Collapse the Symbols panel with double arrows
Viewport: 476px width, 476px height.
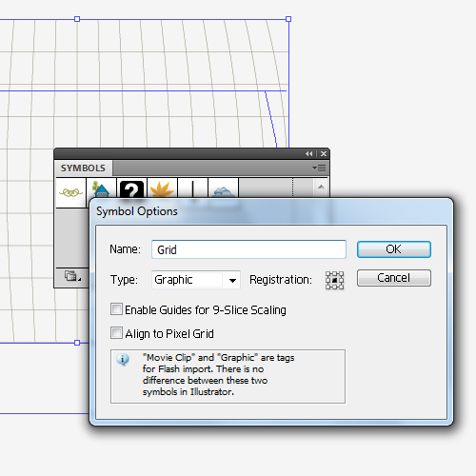tap(308, 154)
